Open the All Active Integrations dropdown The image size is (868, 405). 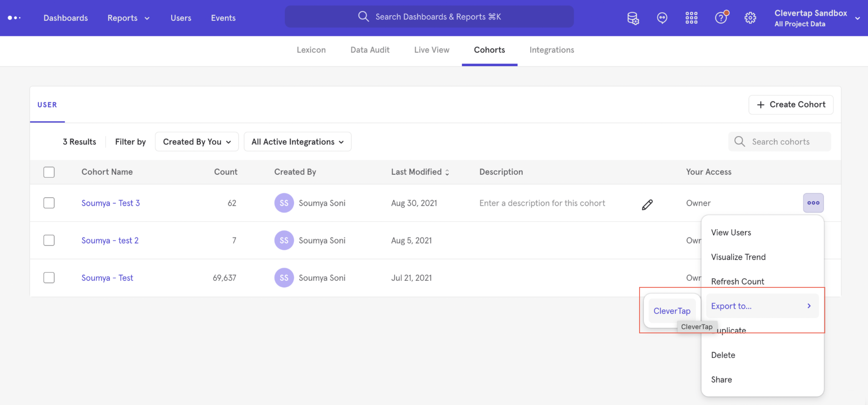(x=297, y=142)
